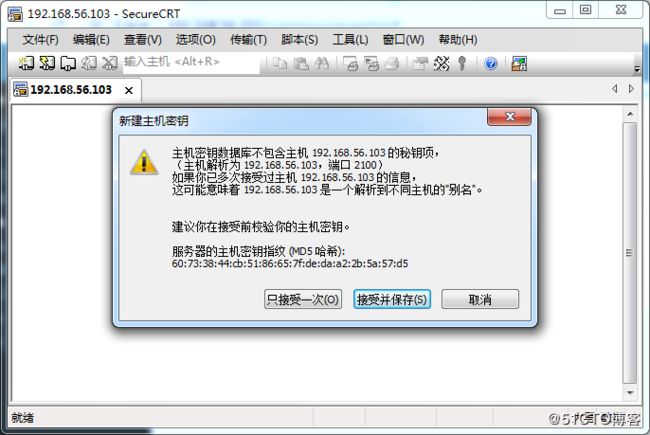Open the 文件(F) menu

click(40, 39)
